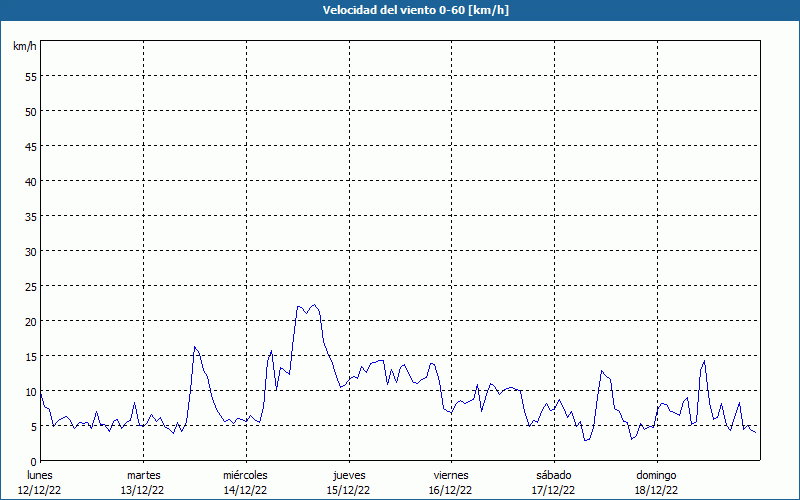Select the 'km/h' axis unit label
The height and width of the screenshot is (500, 800).
pos(25,46)
